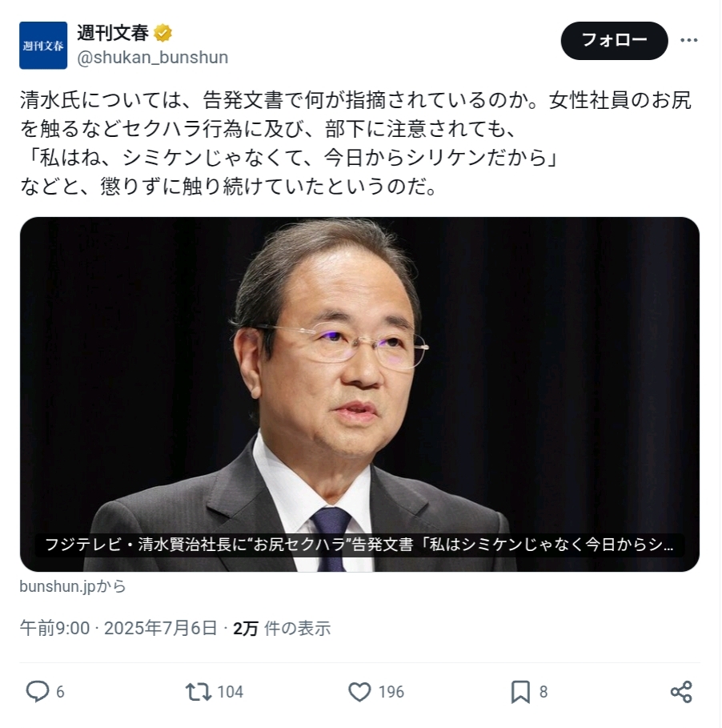Like the post with heart icon
The image size is (722, 728).
pos(359,691)
